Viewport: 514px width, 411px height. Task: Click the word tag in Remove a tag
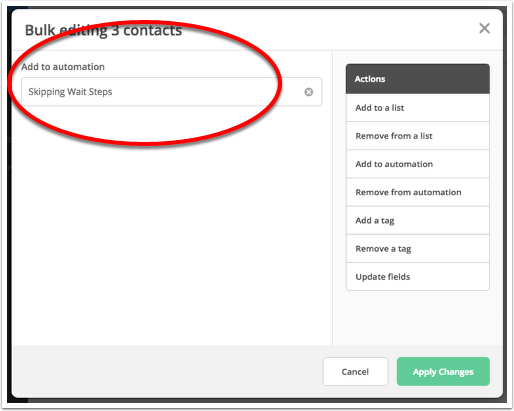click(x=404, y=249)
